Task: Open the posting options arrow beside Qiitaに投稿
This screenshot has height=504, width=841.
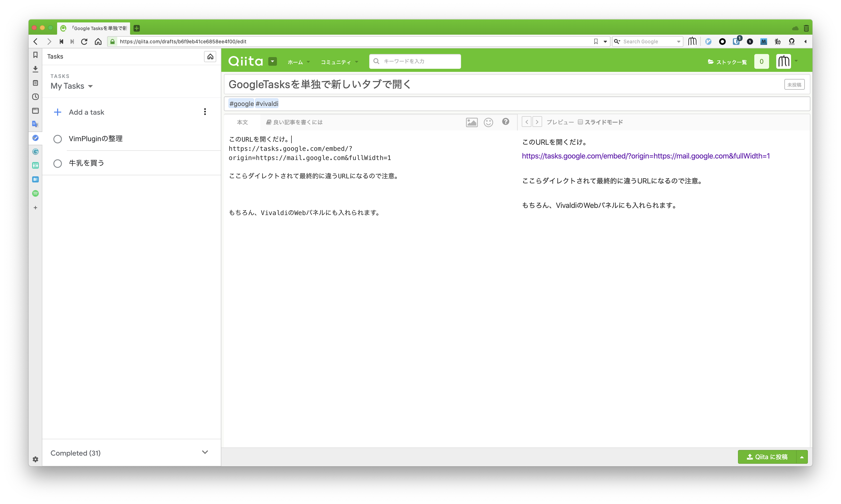Action: 801,457
